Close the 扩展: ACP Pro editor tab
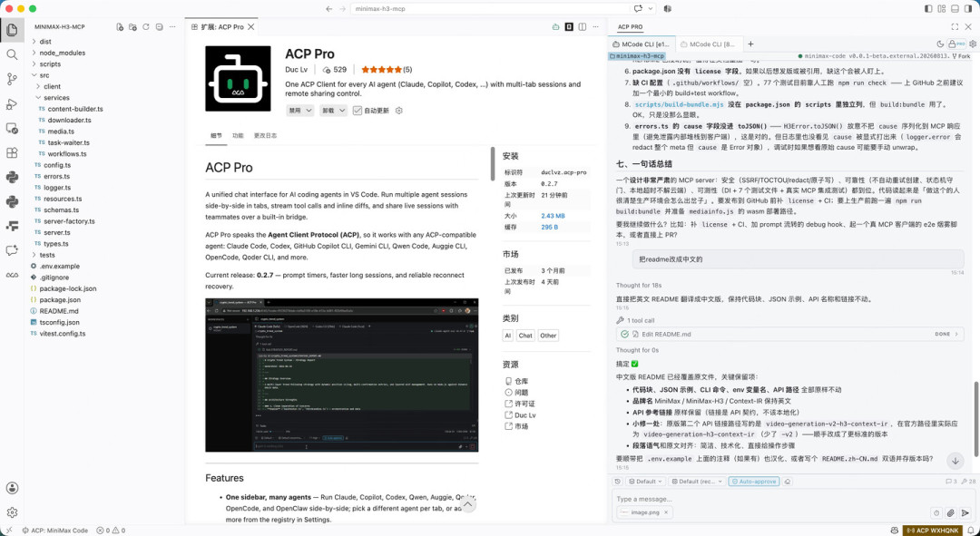The height and width of the screenshot is (536, 980). point(251,27)
